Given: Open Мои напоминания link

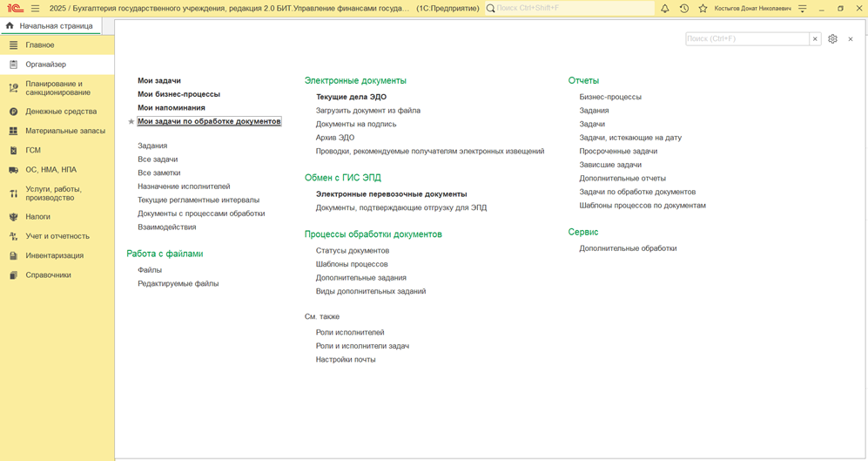Looking at the screenshot, I should (172, 107).
